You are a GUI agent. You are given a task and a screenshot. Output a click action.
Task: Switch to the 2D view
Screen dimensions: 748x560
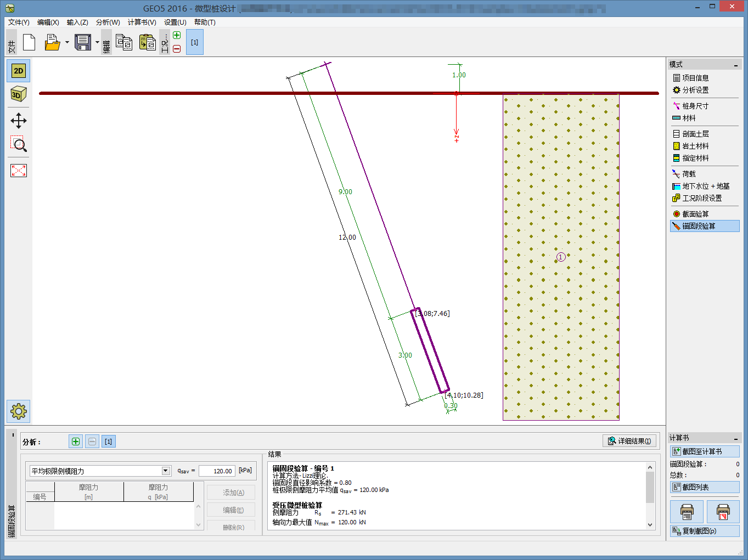(19, 71)
